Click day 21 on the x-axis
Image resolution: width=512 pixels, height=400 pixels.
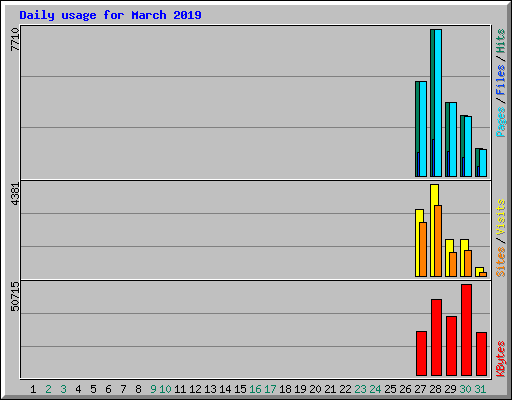tap(330, 389)
